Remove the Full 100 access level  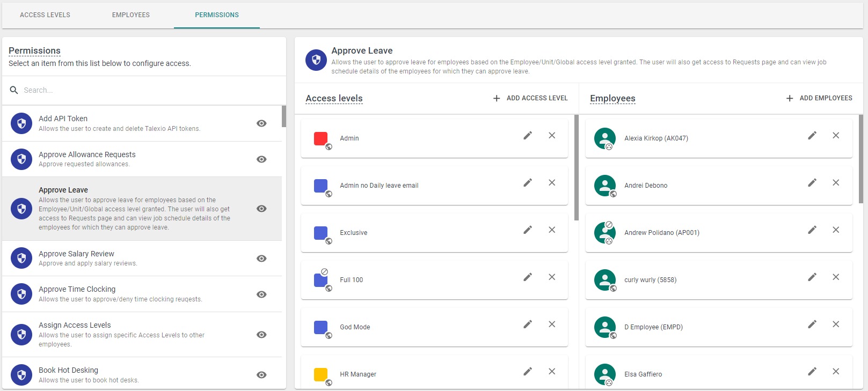(552, 277)
